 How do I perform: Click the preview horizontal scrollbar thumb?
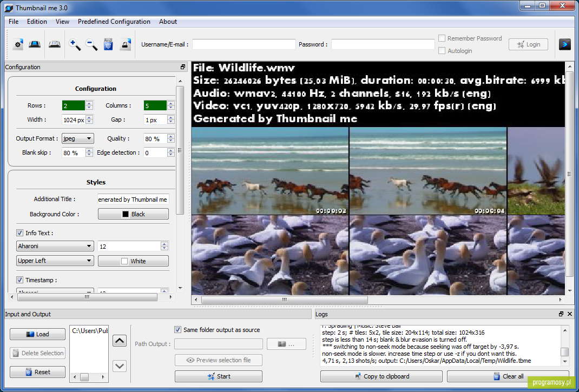click(x=284, y=300)
